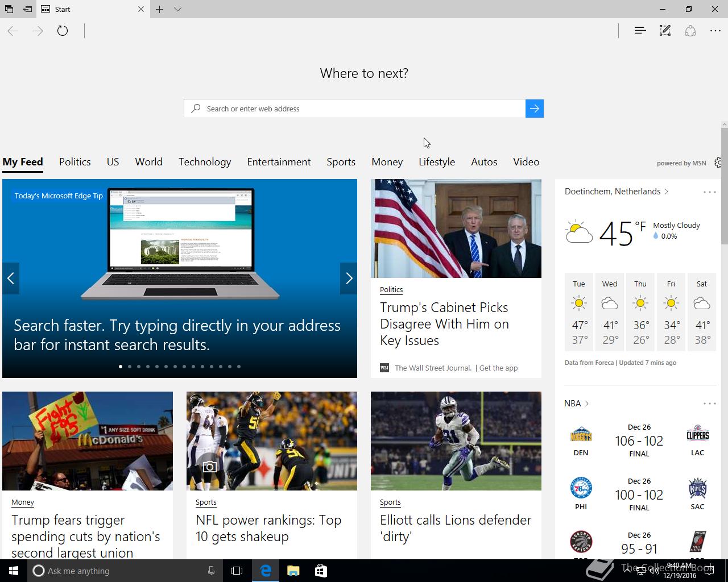Open Trump fears trigger spending cuts headline

(86, 537)
